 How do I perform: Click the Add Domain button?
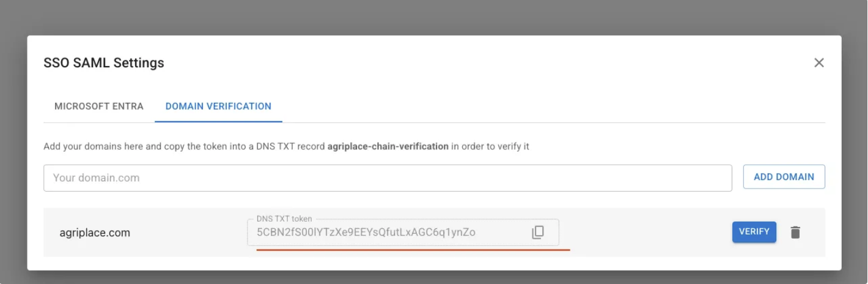tap(784, 177)
